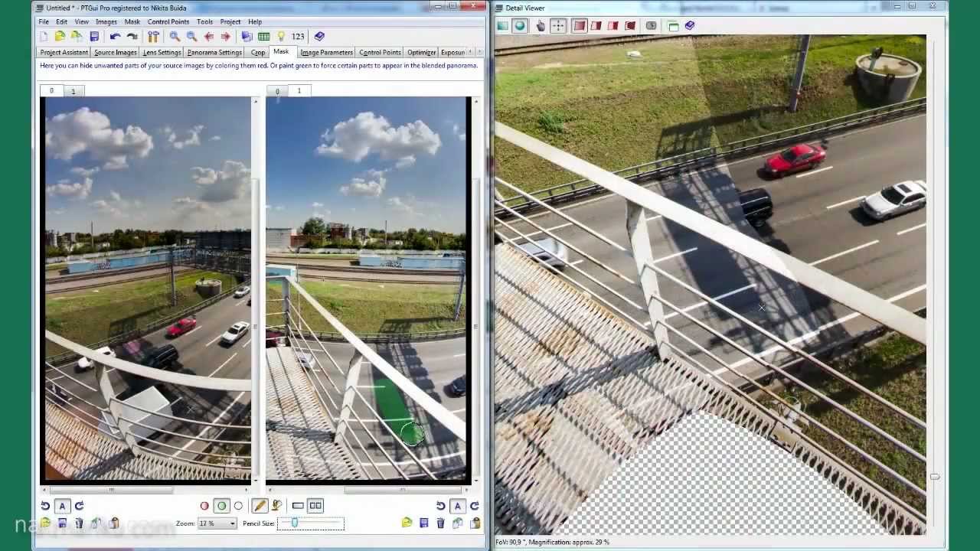Switch to Source Images tab
This screenshot has height=551, width=980.
click(116, 53)
